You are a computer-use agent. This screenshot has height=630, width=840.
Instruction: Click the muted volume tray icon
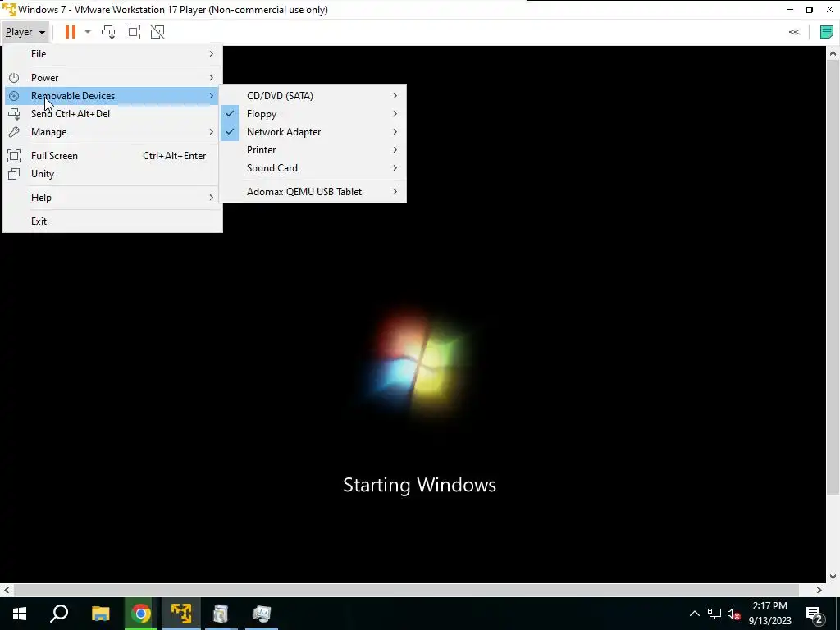click(x=734, y=614)
